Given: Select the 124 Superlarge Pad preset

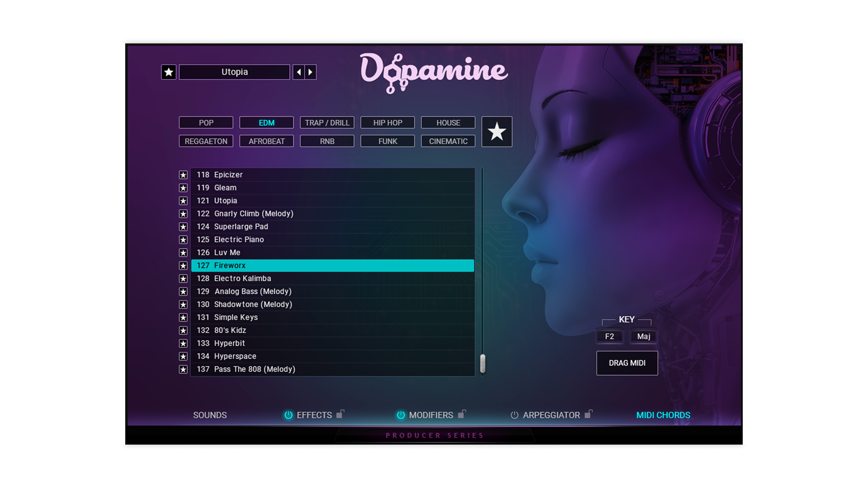Looking at the screenshot, I should click(333, 227).
